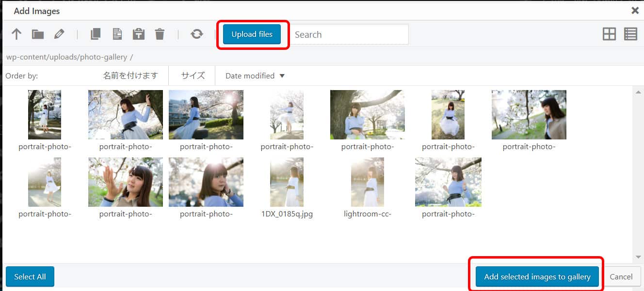Click into the Search field
This screenshot has width=644, height=291.
tap(349, 35)
